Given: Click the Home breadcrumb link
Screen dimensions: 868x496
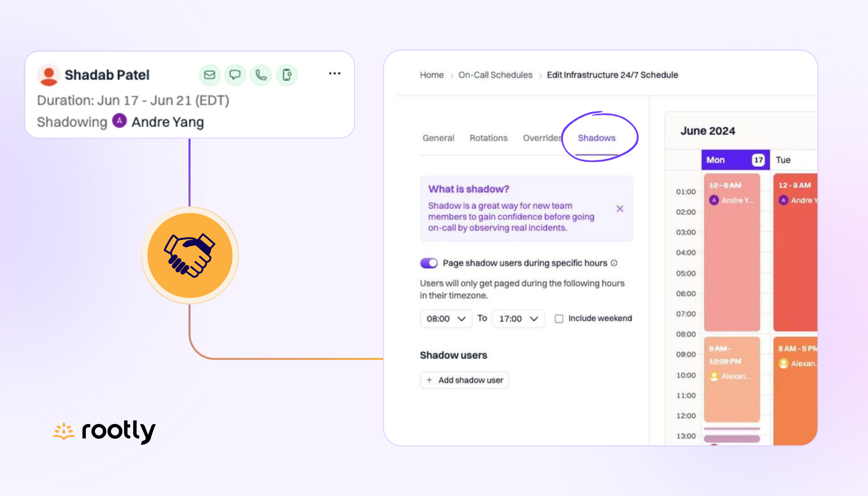Looking at the screenshot, I should [431, 75].
